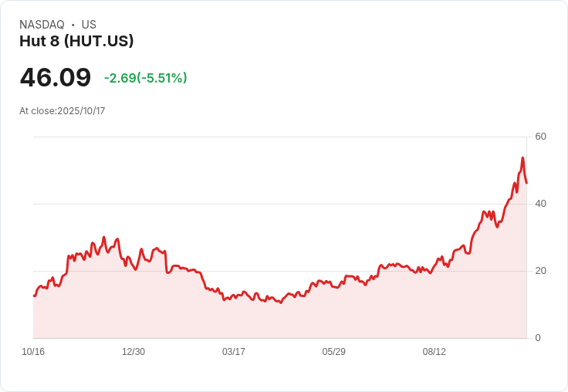This screenshot has width=568, height=392.
Task: Click the highest peak of the price line
Action: tap(522, 158)
